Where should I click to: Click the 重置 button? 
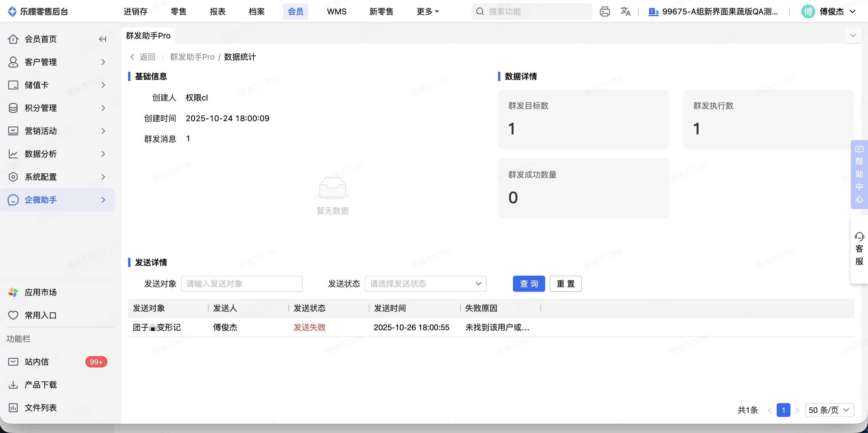pyautogui.click(x=566, y=284)
